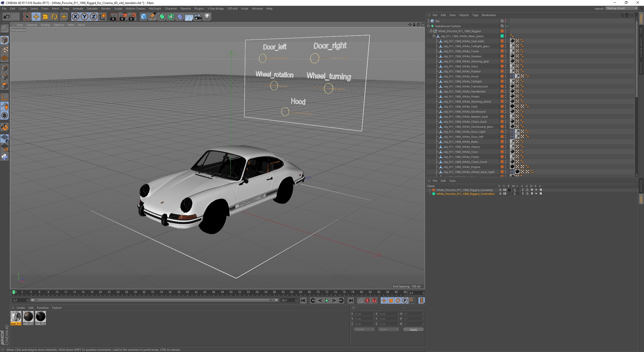
Task: Click green layer swatch of Rigged_Controllers
Action: coord(434,194)
